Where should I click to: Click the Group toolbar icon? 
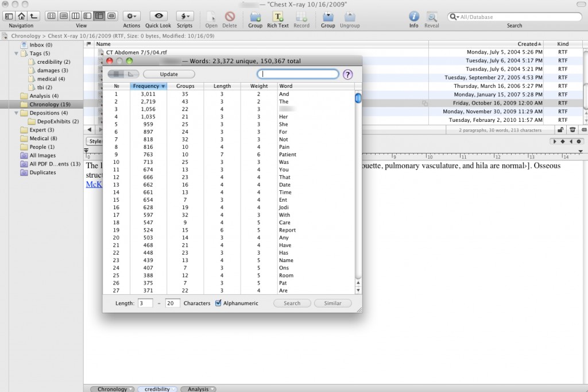tap(328, 17)
